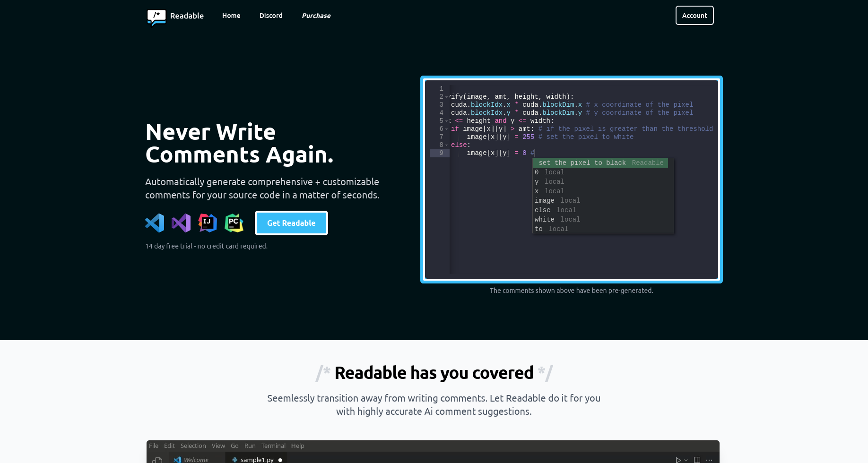Open the run button dropdown chevron

(686, 459)
